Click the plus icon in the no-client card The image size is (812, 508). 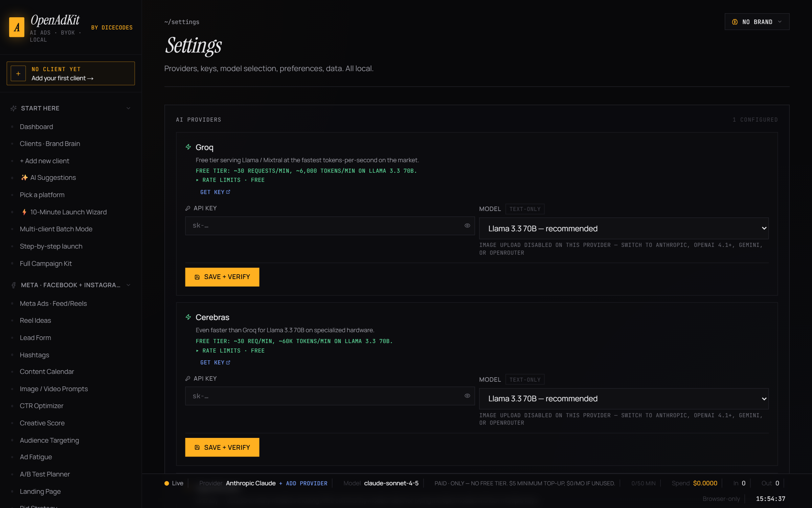pos(18,73)
